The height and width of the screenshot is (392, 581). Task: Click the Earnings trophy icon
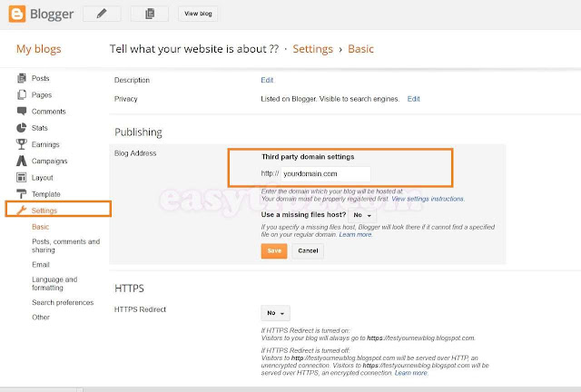click(22, 144)
